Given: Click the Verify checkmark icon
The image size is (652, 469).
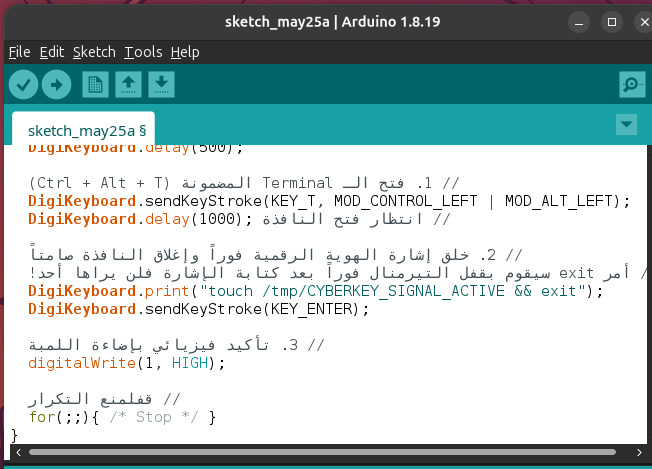Looking at the screenshot, I should (23, 85).
